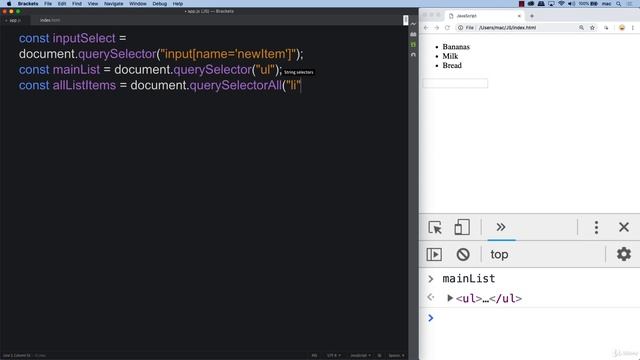Clear the console with the ban icon
This screenshot has width=640, height=360.
(463, 254)
